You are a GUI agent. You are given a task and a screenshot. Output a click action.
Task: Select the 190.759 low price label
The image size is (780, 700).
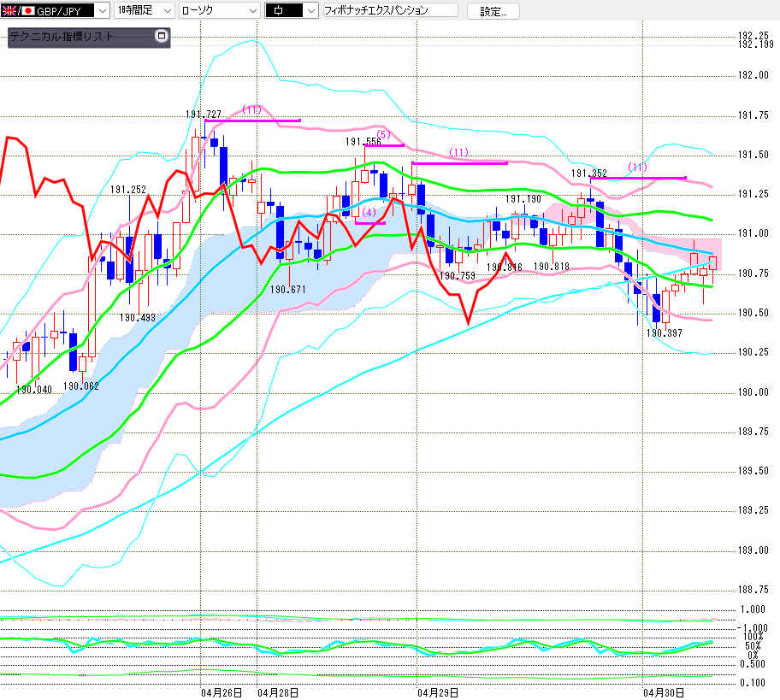pos(458,276)
